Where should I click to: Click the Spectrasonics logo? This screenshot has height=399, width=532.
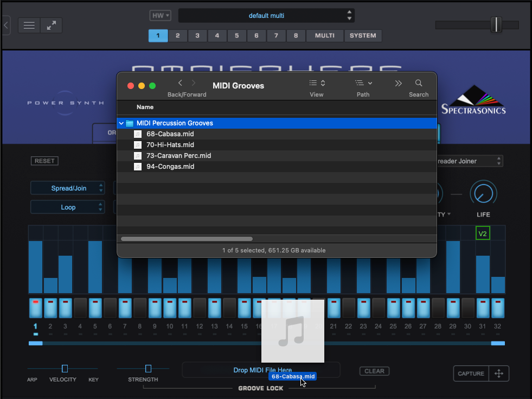pos(473,100)
